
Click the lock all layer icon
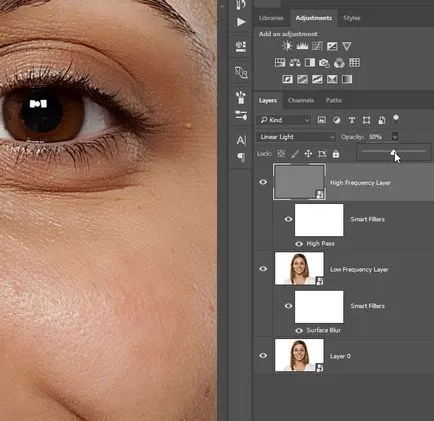[336, 154]
